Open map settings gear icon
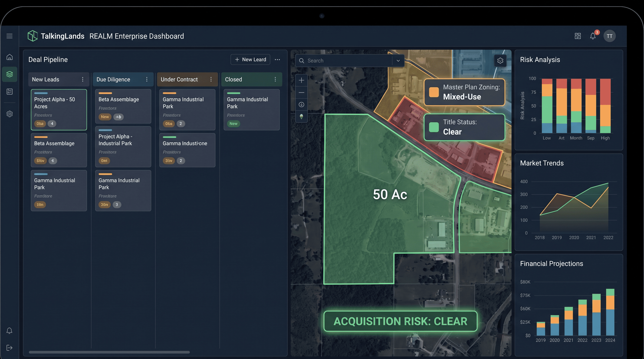This screenshot has height=359, width=644. 500,61
